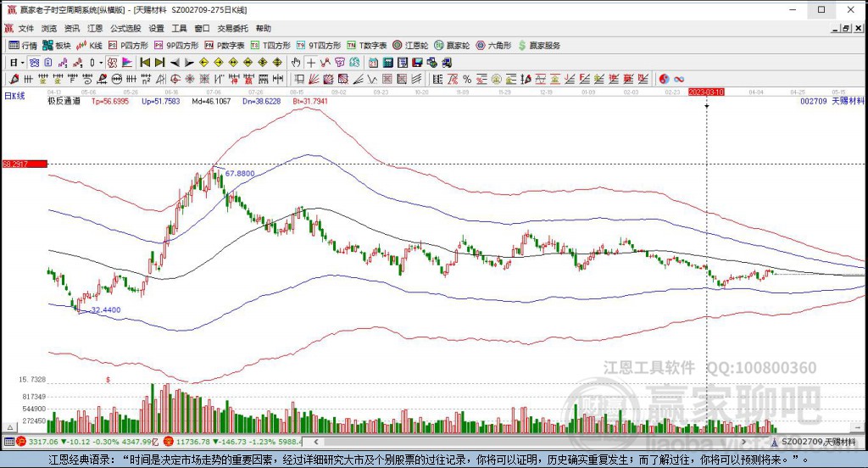The image size is (868, 468).
Task: Open the 江恩 menu
Action: (x=95, y=28)
